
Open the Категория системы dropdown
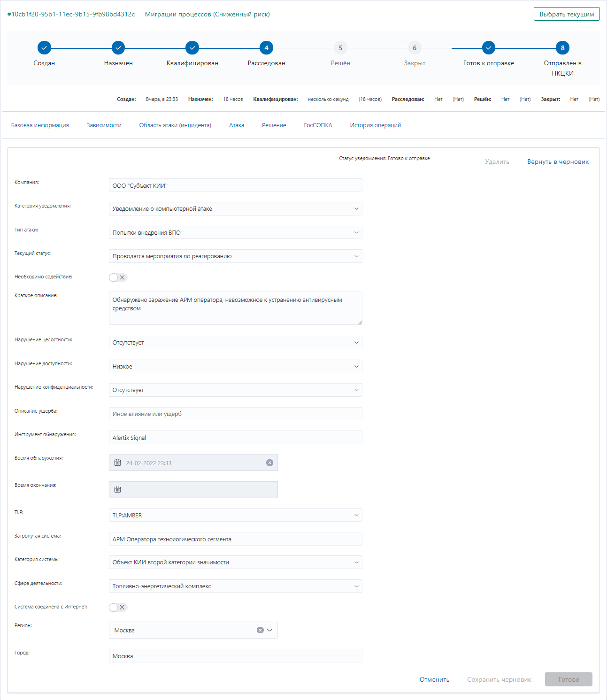(x=356, y=562)
